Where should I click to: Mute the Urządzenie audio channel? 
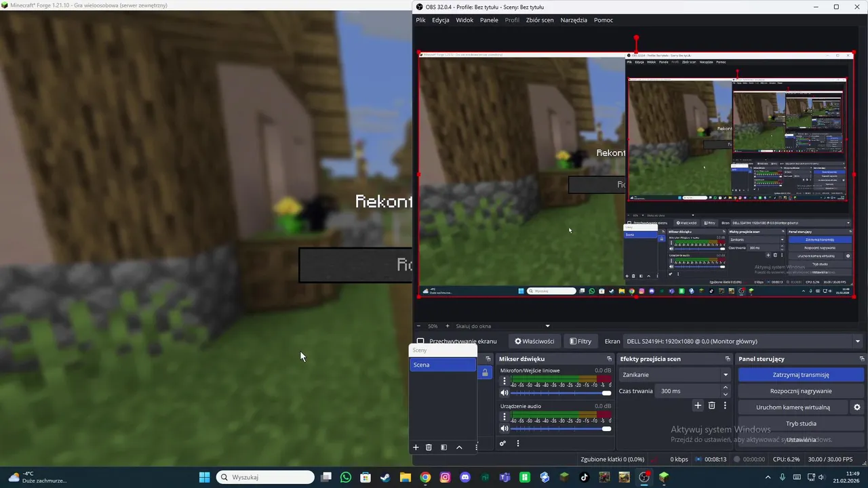[x=504, y=428]
